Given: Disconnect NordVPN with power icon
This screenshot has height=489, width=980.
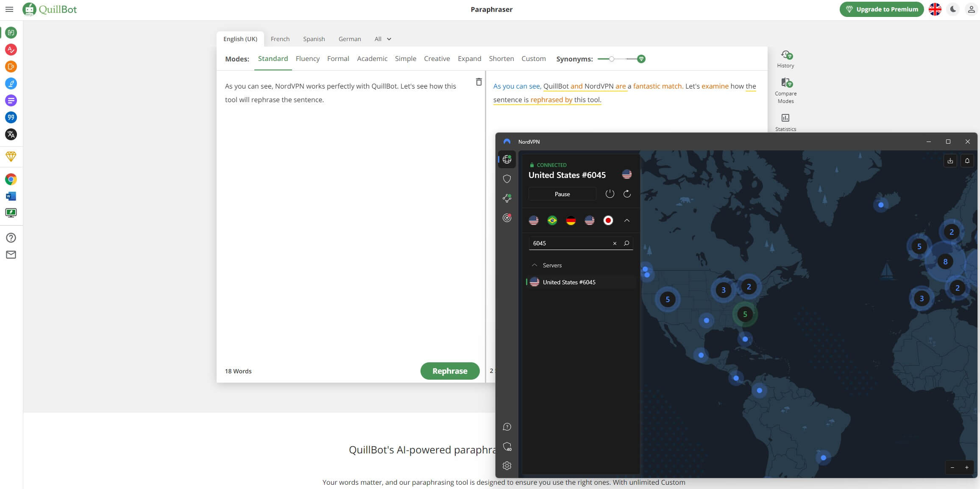Looking at the screenshot, I should point(610,194).
